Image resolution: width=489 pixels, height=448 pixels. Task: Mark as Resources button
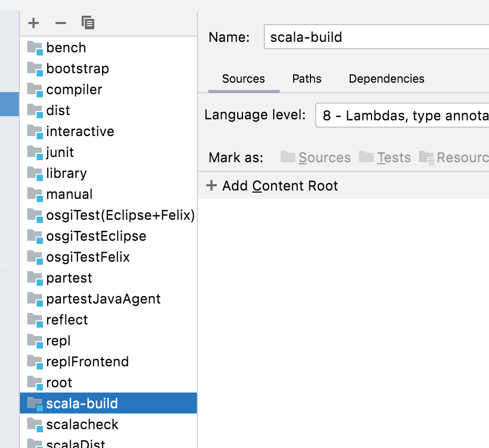point(454,158)
